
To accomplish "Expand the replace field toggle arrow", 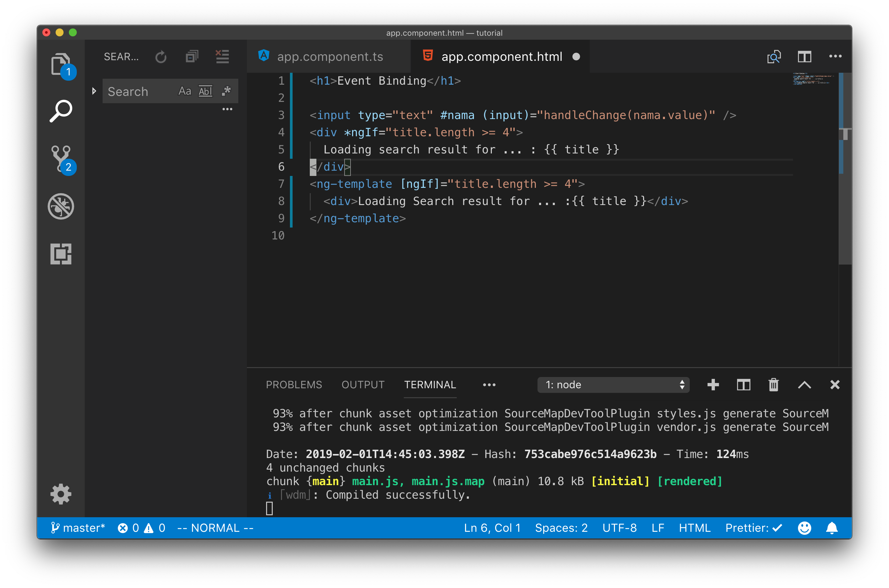I will tap(94, 91).
